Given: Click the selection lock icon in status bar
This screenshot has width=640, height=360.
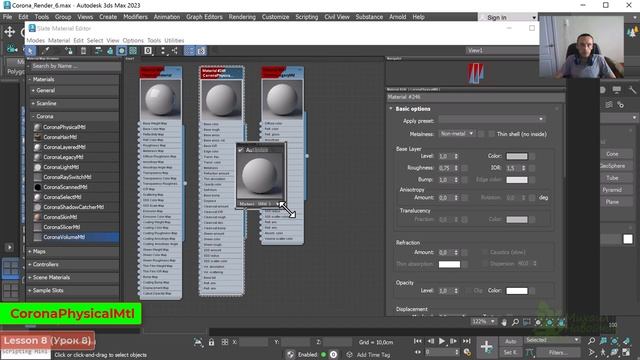Looking at the screenshot, I should 211,342.
